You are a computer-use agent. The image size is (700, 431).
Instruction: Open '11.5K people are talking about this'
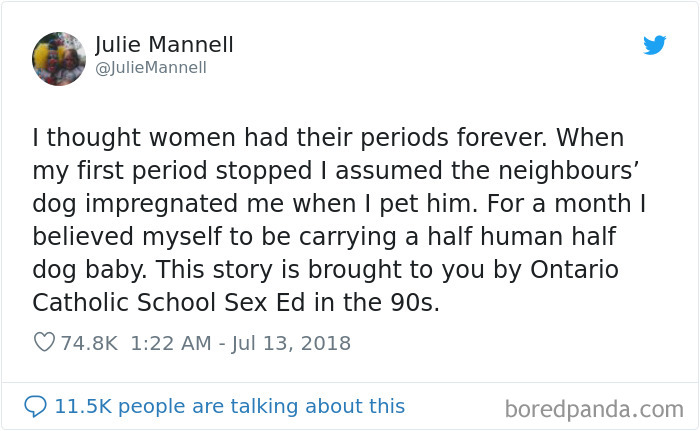tap(229, 406)
